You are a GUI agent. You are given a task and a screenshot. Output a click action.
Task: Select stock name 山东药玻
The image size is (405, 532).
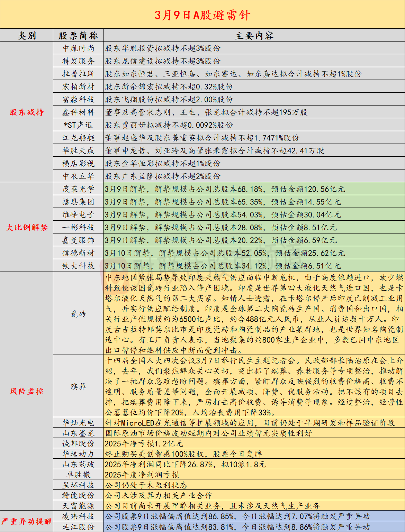78,464
